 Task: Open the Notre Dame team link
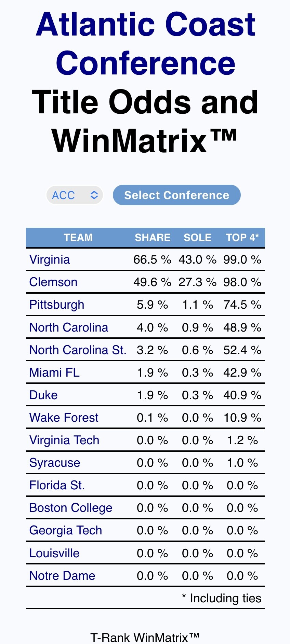pos(62,576)
